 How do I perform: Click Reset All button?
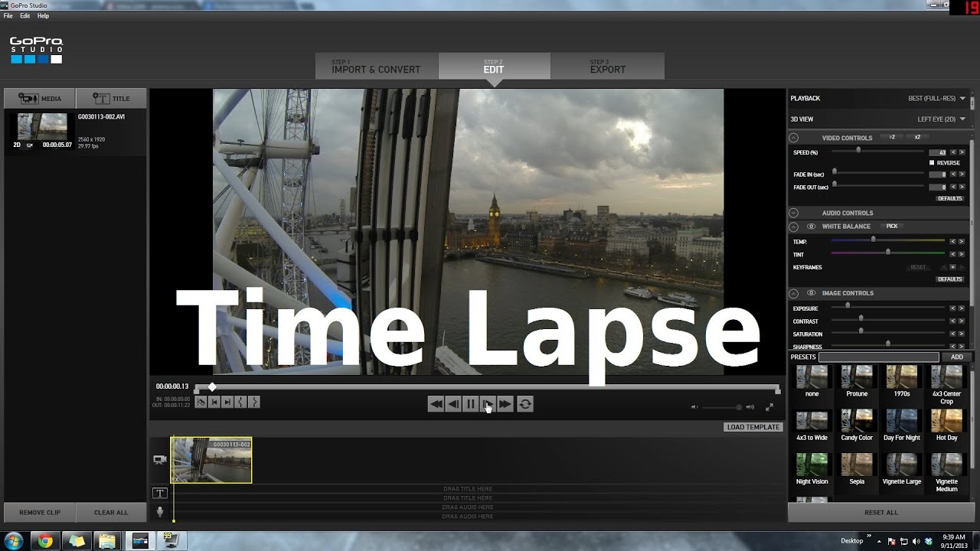pyautogui.click(x=881, y=512)
